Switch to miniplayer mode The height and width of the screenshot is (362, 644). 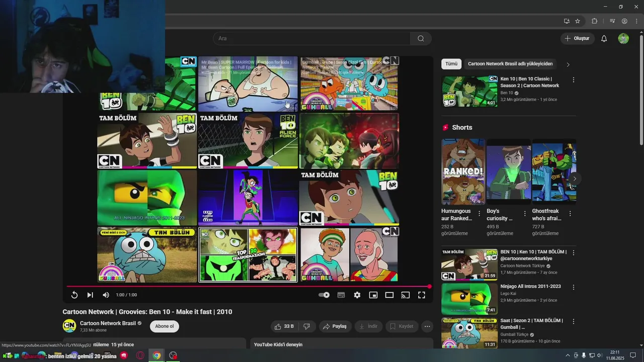click(x=373, y=295)
